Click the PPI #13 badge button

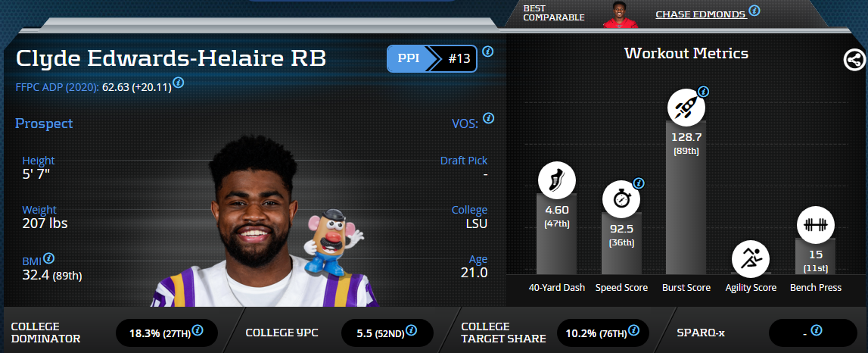[432, 59]
